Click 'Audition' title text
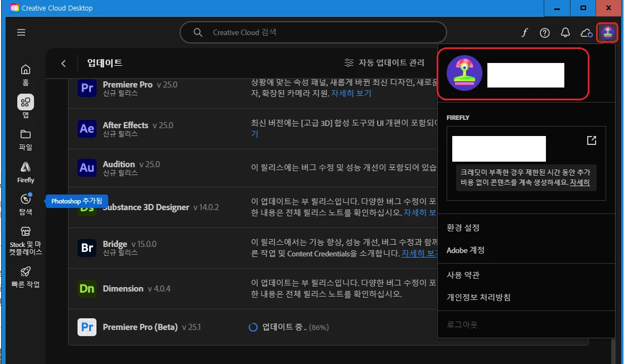This screenshot has height=364, width=624. [119, 164]
